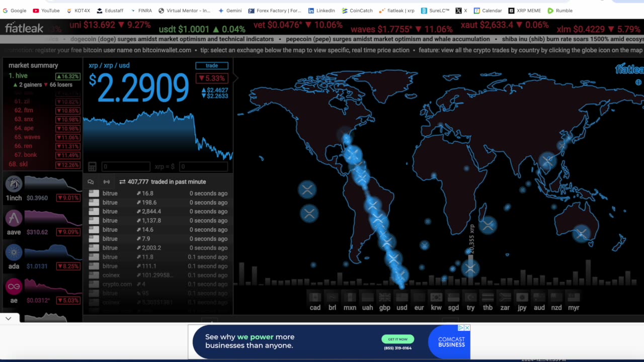Open the XRP MEME bookmark

point(524,11)
